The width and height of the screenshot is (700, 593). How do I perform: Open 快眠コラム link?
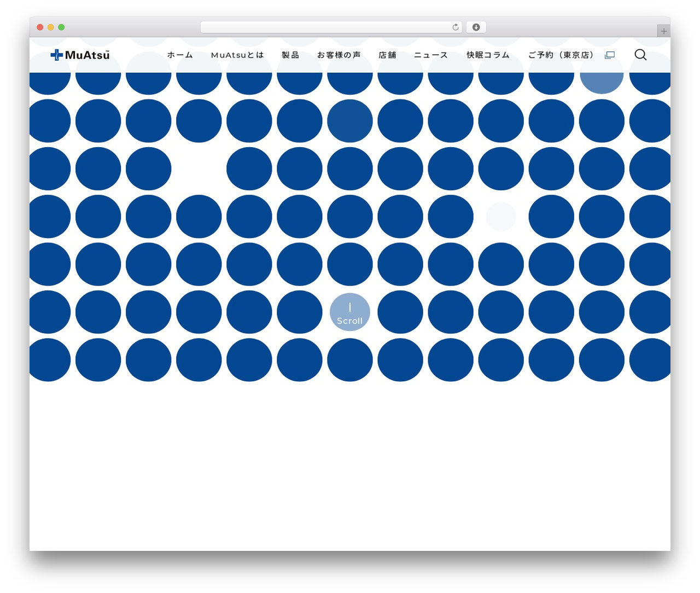point(488,55)
